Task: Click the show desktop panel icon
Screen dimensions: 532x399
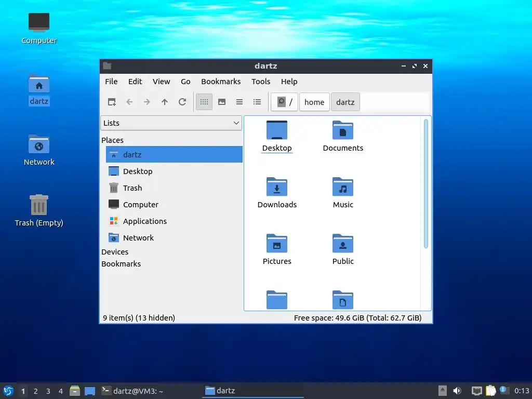Action: point(90,391)
